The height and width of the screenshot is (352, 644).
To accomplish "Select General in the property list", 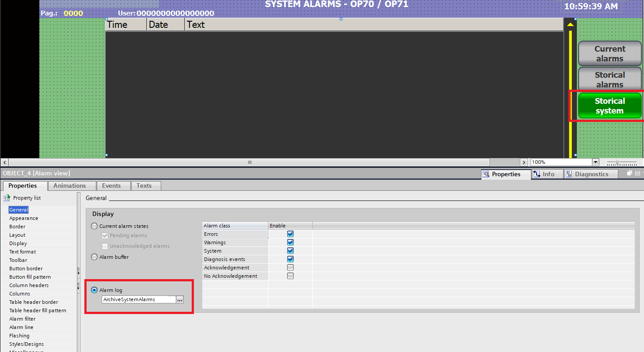I will pos(19,210).
